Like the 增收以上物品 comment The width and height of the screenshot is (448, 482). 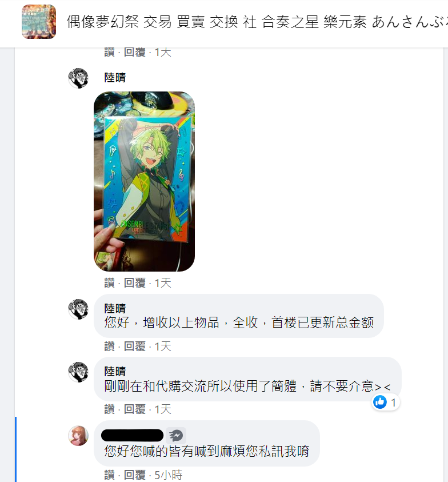(109, 346)
